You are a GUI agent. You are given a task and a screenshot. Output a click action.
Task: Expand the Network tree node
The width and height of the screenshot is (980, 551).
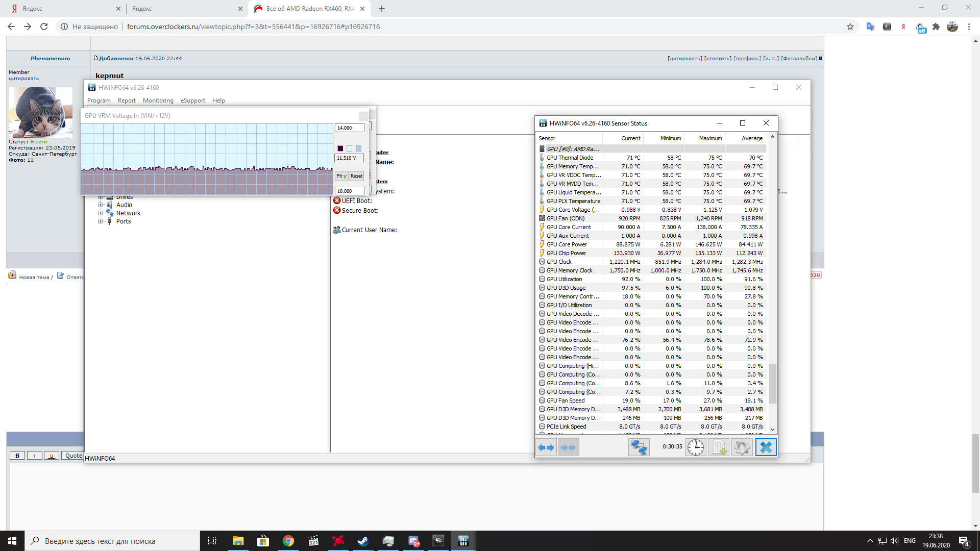click(101, 213)
